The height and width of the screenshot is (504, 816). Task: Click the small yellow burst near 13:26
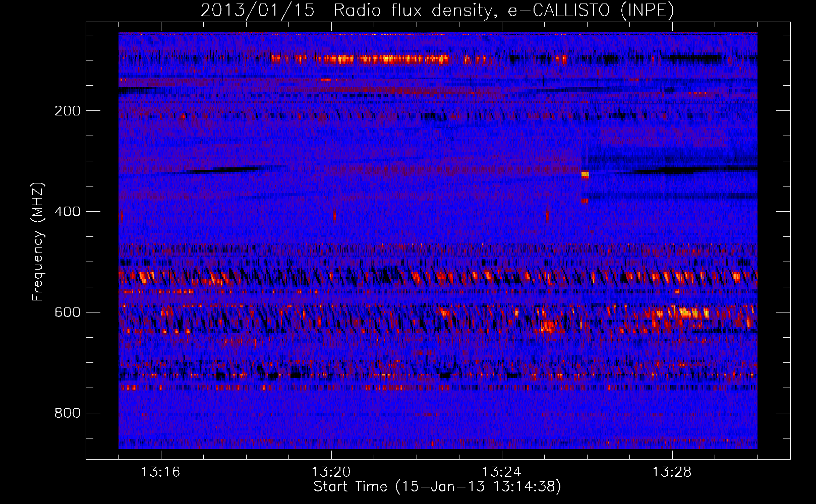click(585, 174)
